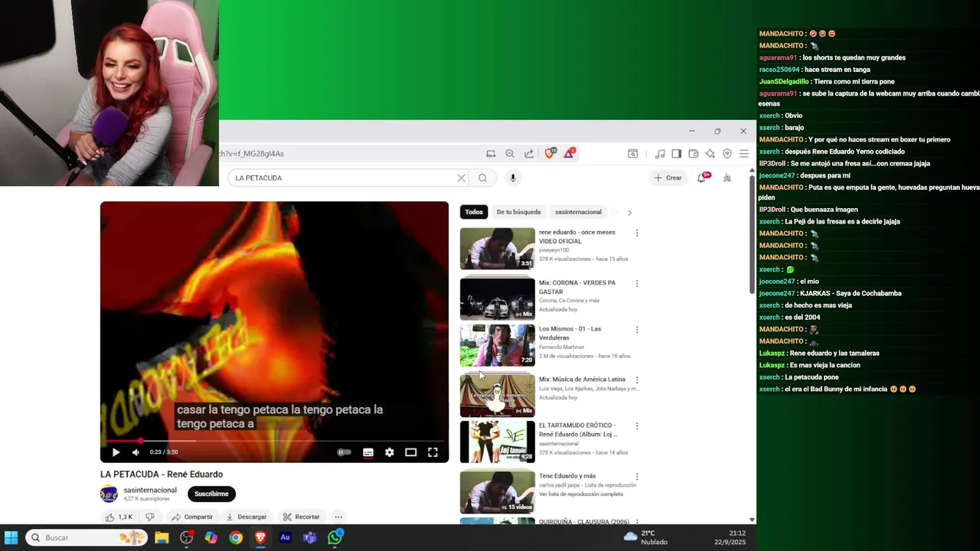Click the Compartir button
Screen dimensions: 980x551
click(x=192, y=517)
